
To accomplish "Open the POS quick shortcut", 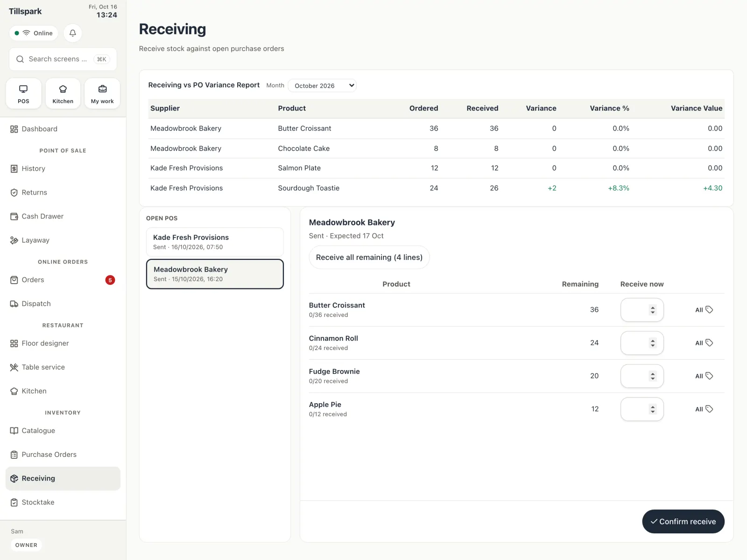I will pos(23,93).
